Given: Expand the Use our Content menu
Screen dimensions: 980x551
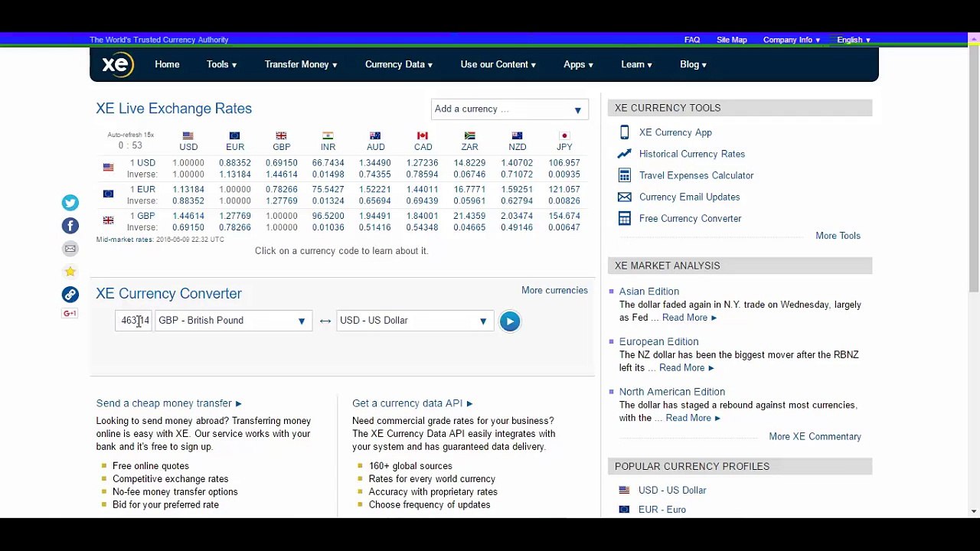Looking at the screenshot, I should [498, 64].
